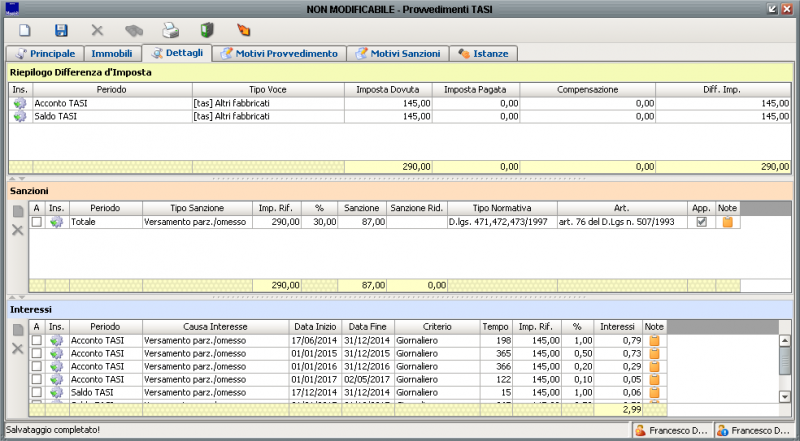This screenshot has height=441, width=800.
Task: Click the printer icon in toolbar
Action: [171, 31]
